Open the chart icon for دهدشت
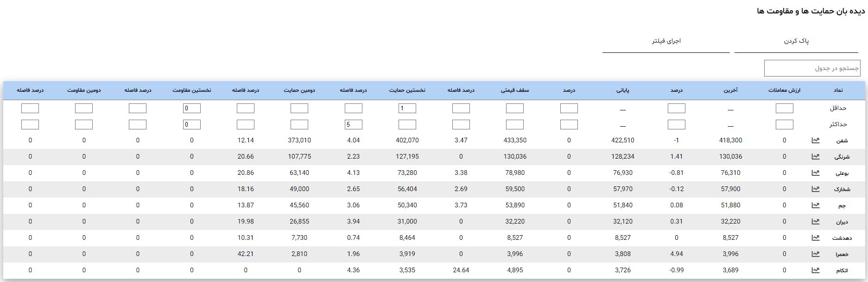Image resolution: width=868 pixels, height=282 pixels. pyautogui.click(x=815, y=237)
